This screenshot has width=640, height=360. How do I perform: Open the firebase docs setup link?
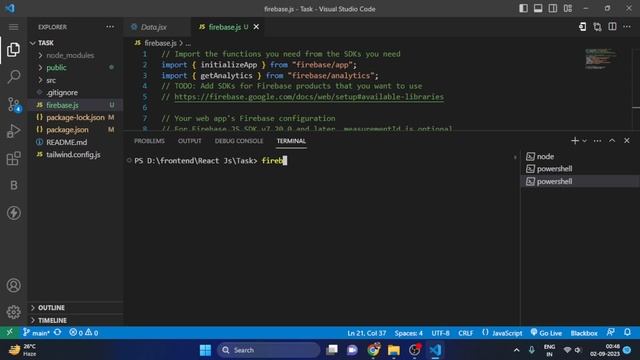[x=309, y=97]
